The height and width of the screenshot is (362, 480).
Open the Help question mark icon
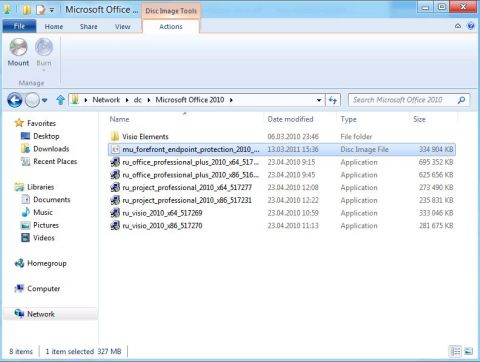(471, 26)
